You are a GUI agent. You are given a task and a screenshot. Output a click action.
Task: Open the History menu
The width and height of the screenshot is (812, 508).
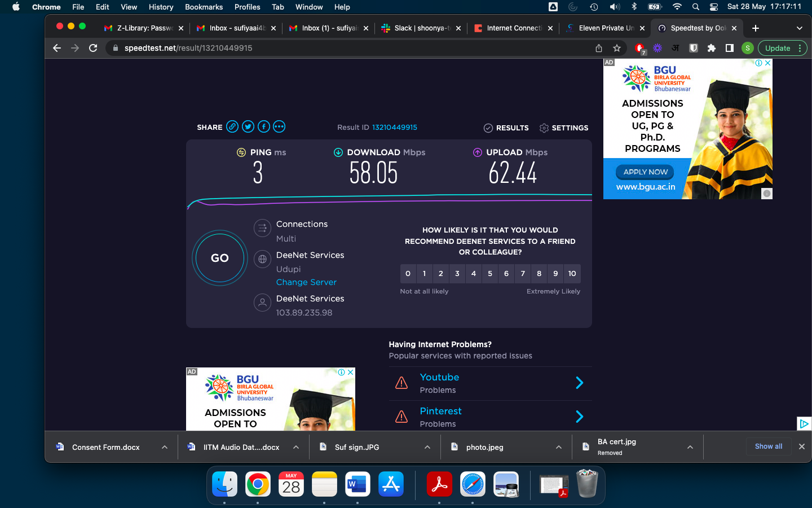(x=161, y=7)
